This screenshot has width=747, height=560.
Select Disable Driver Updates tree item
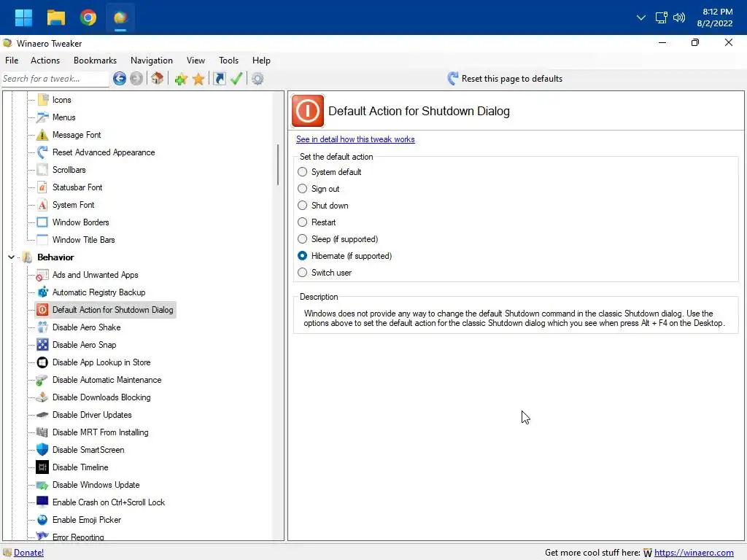click(92, 415)
